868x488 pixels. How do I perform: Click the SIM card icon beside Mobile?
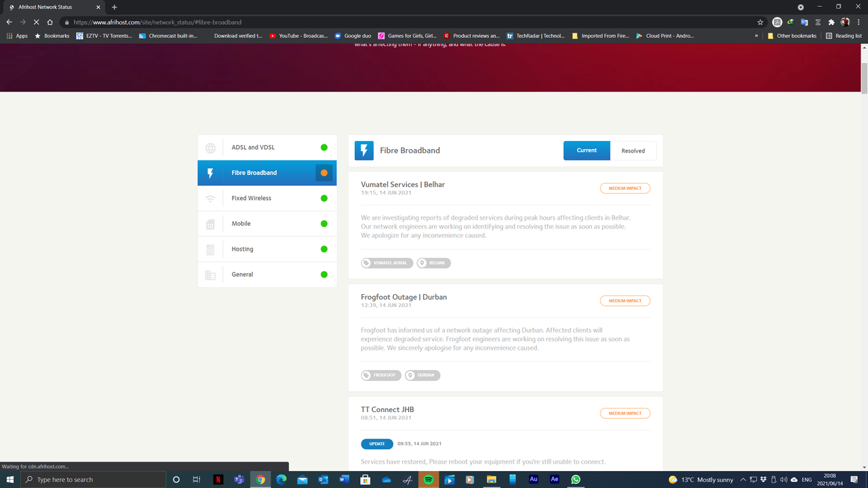point(210,224)
